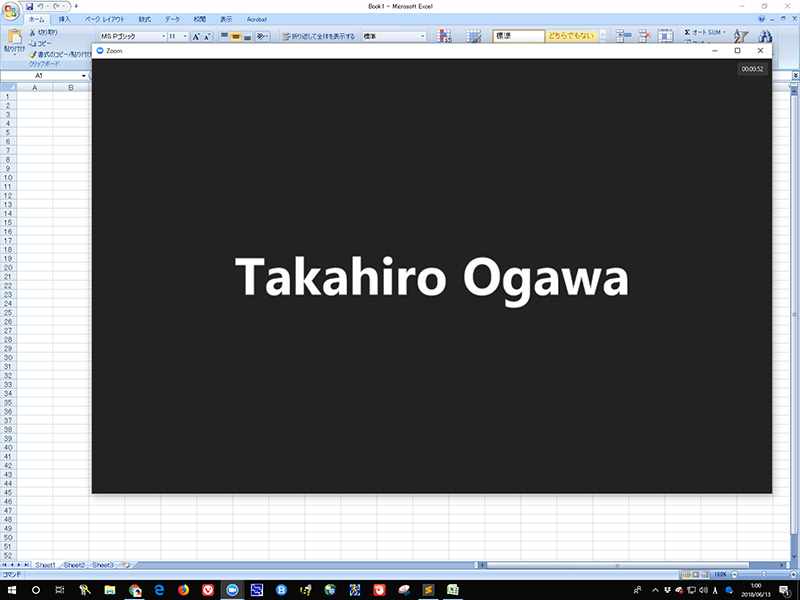Select the 書式のコピー/貼り付け format painter
The width and height of the screenshot is (800, 600).
pos(33,54)
